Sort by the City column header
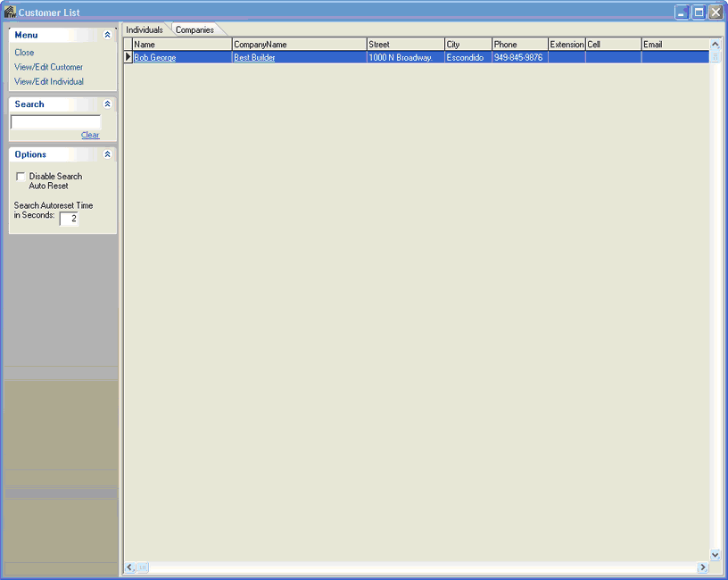This screenshot has width=728, height=580. 467,44
